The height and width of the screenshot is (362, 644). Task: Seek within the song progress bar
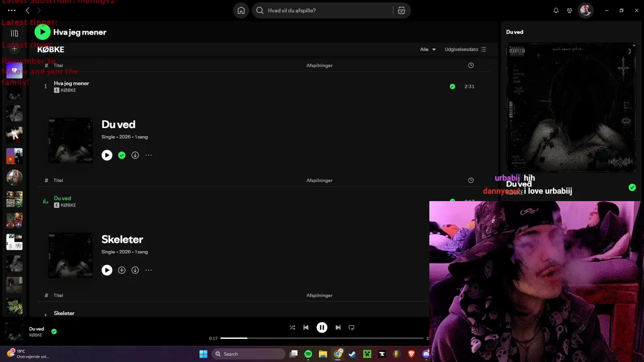pos(322,338)
